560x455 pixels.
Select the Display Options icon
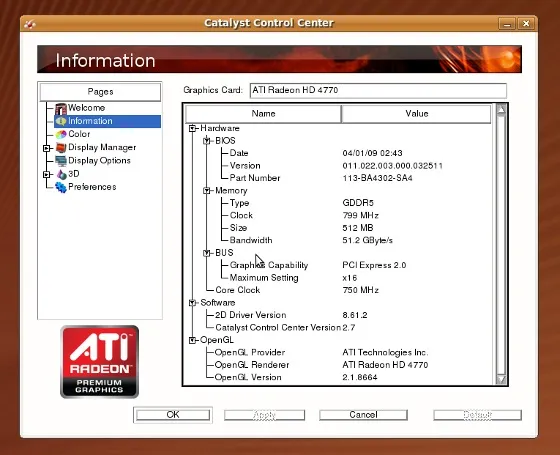pos(61,161)
